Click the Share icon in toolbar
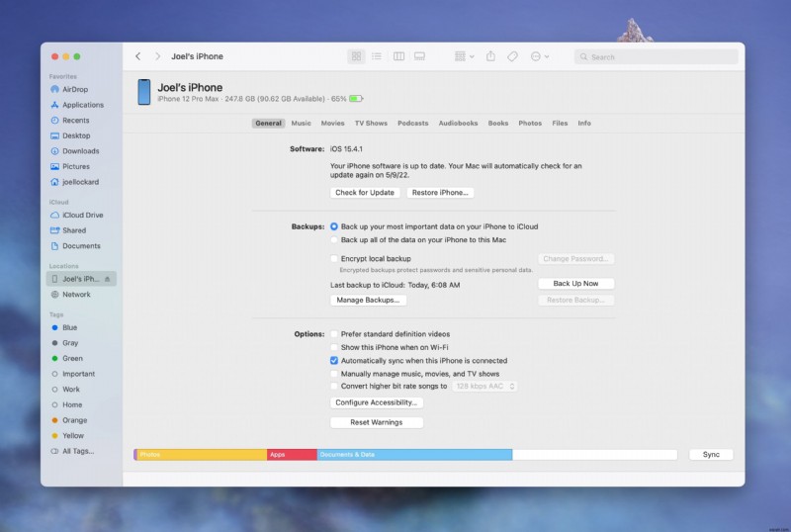The height and width of the screenshot is (532, 791). click(490, 57)
